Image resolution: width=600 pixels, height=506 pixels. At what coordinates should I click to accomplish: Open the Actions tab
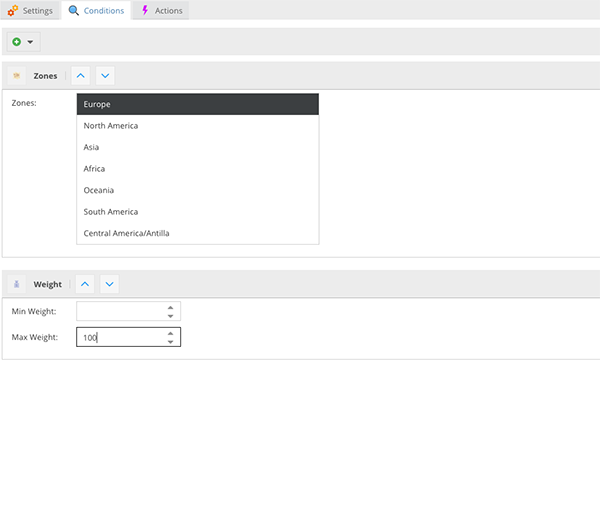[160, 11]
